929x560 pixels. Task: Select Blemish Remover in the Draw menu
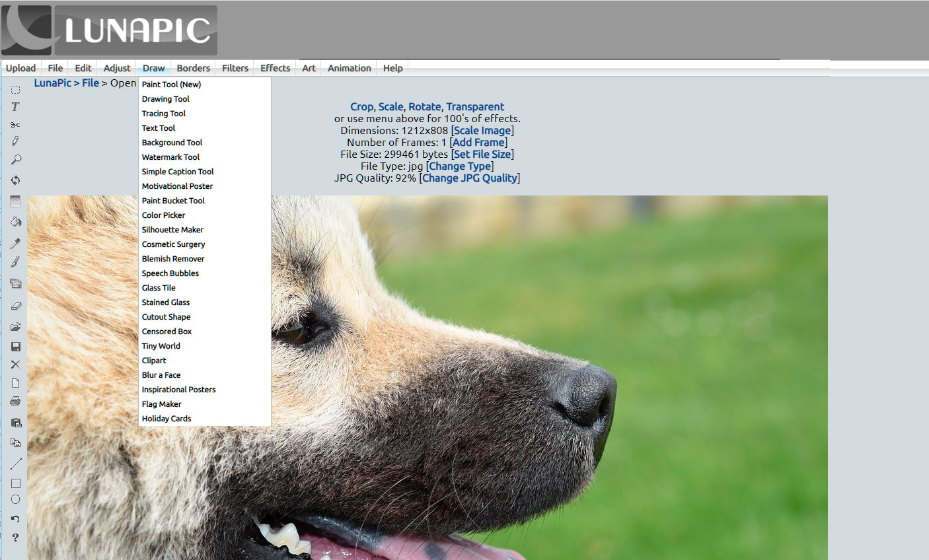tap(173, 259)
